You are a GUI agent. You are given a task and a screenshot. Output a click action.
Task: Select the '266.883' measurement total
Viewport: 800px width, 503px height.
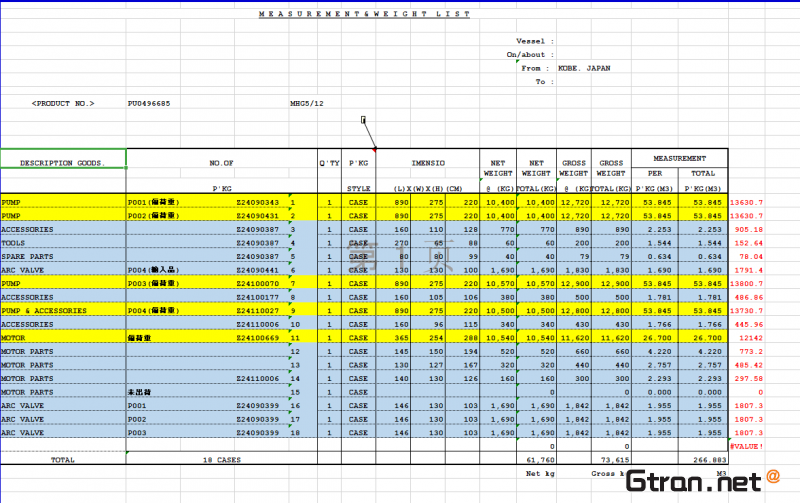pos(709,460)
